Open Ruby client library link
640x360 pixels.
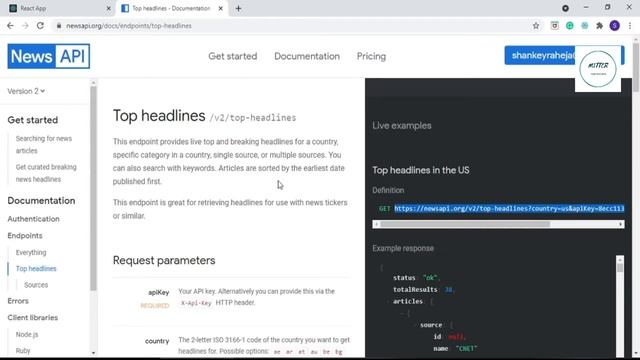[23, 351]
